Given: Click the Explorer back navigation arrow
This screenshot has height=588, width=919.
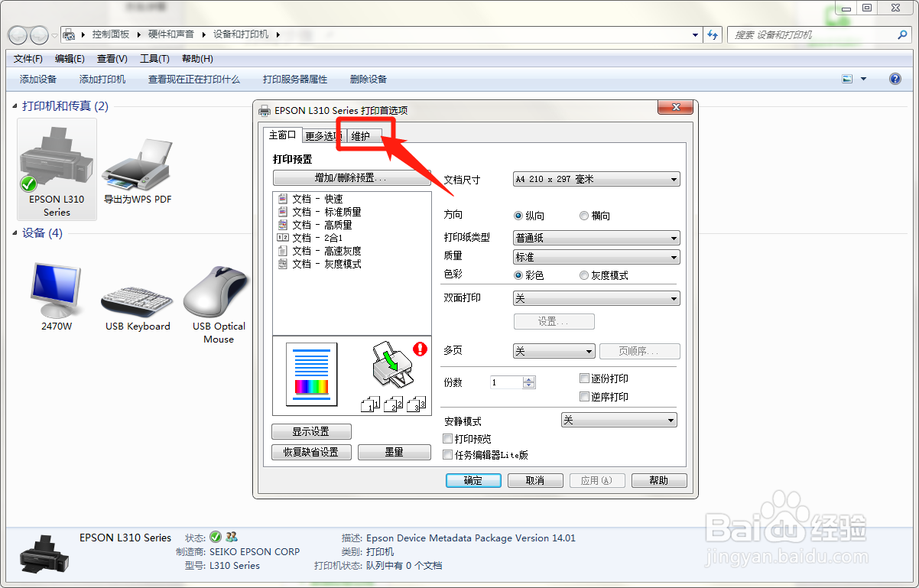Looking at the screenshot, I should 18,35.
